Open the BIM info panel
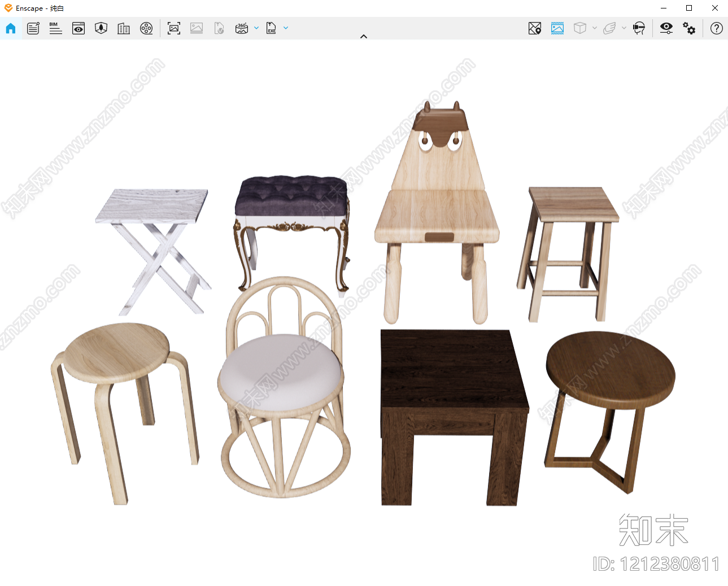The height and width of the screenshot is (586, 728). click(x=55, y=28)
